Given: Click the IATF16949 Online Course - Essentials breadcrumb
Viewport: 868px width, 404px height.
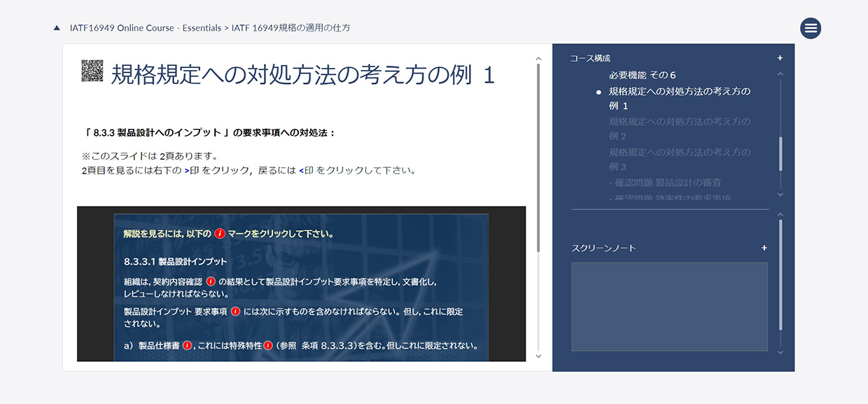Looking at the screenshot, I should [x=145, y=28].
